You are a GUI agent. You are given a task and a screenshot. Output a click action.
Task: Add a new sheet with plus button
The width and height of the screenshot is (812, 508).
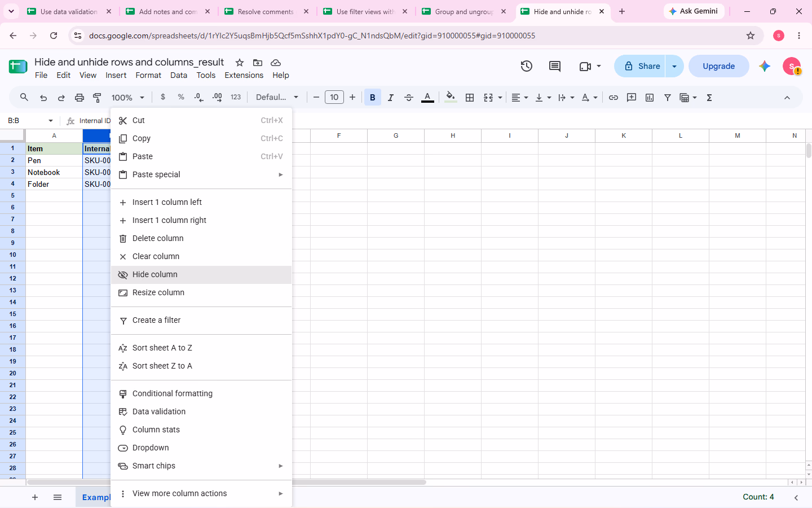[35, 497]
